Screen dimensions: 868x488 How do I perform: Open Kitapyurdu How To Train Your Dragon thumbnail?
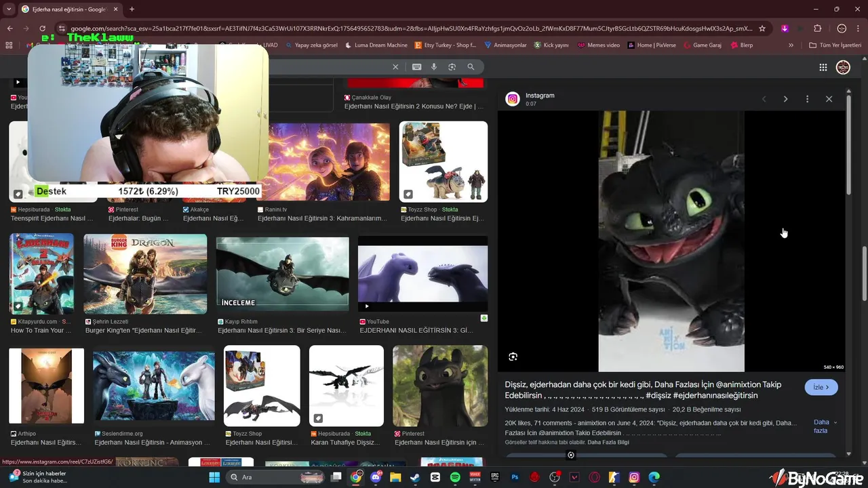tap(41, 274)
